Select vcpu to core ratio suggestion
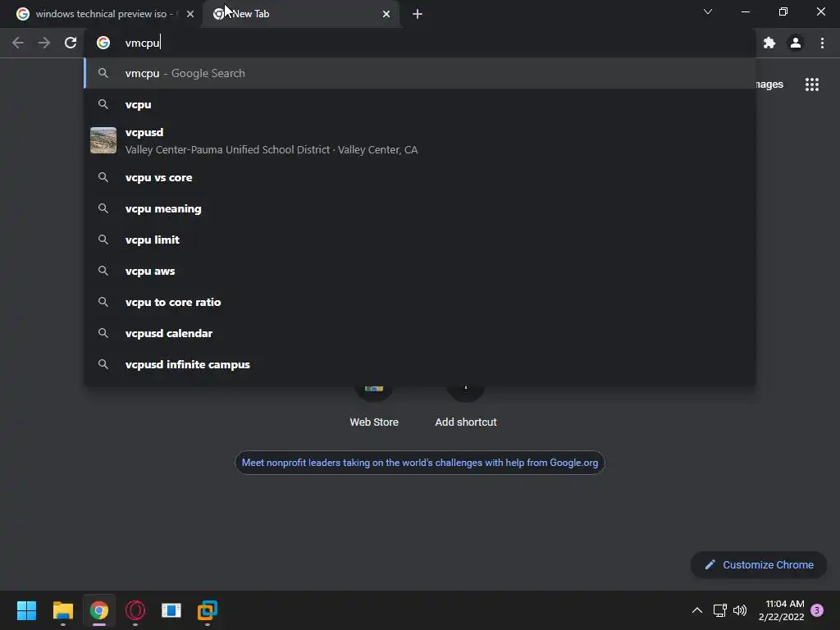The width and height of the screenshot is (840, 630). pyautogui.click(x=421, y=302)
